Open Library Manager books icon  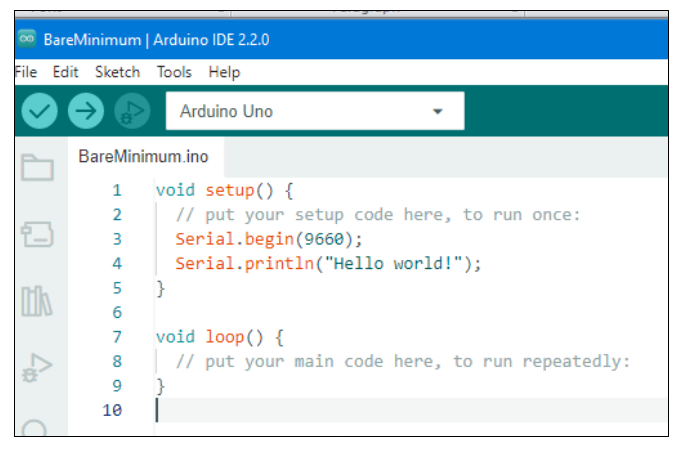37,301
